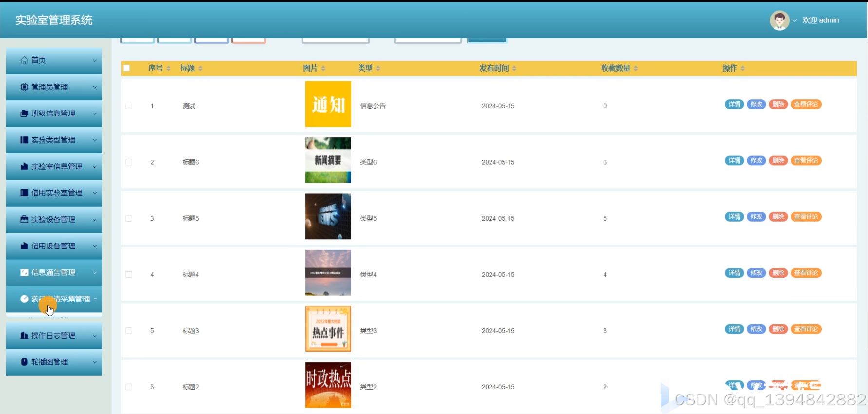Click the 管理员管理 gear icon
Screen dimensions: 868x414
[x=24, y=87]
